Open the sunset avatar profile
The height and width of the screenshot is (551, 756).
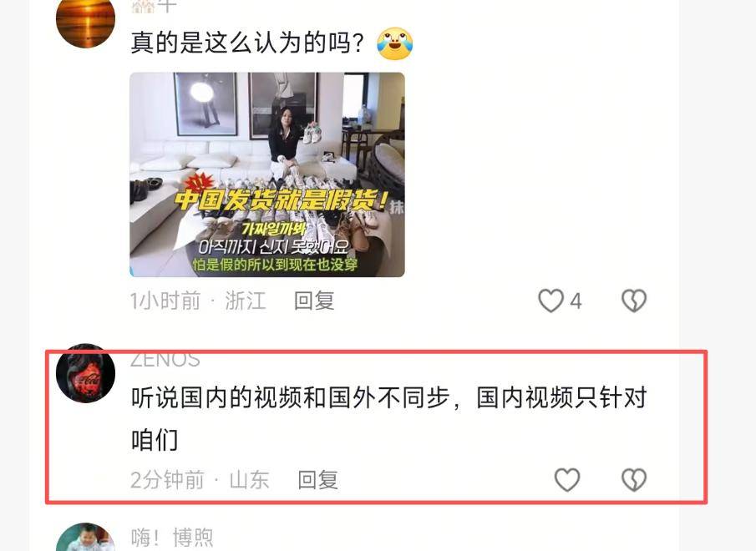85,19
